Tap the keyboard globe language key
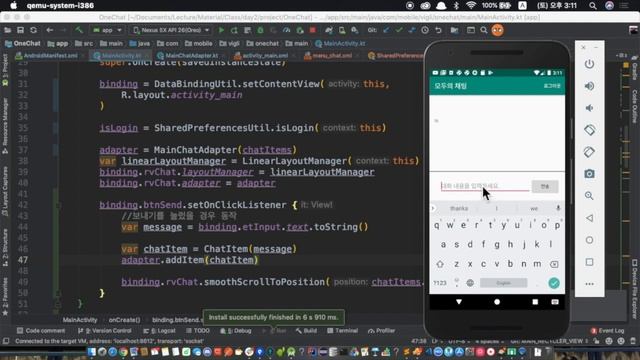Image resolution: width=640 pixels, height=360 pixels. [x=470, y=283]
